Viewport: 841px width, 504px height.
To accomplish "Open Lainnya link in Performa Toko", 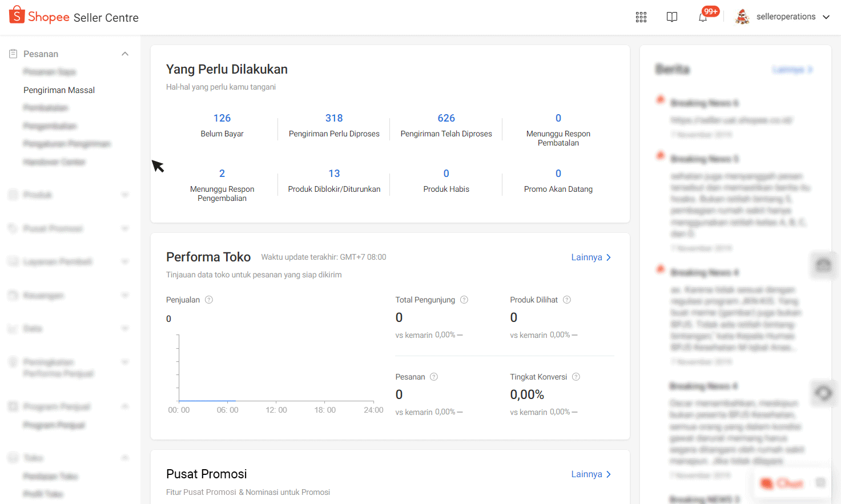I will (591, 257).
